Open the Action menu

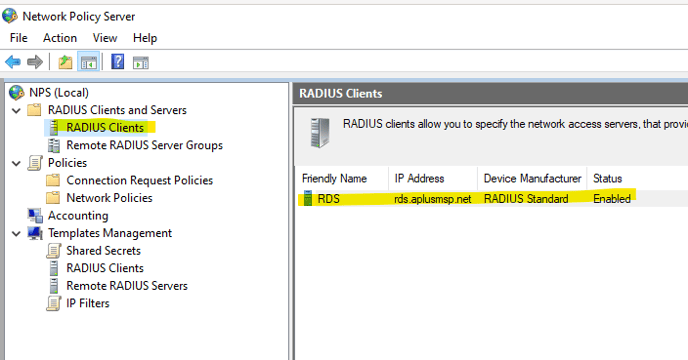(60, 38)
